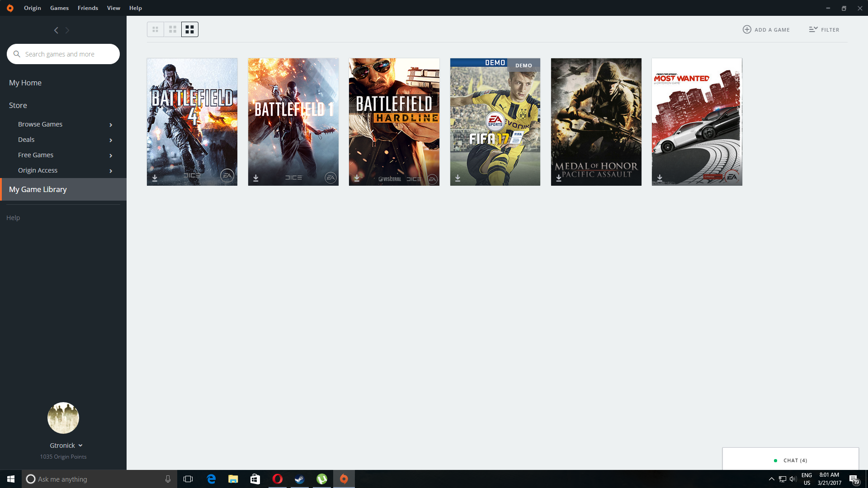
Task: Click the Search games and more field
Action: (x=63, y=54)
